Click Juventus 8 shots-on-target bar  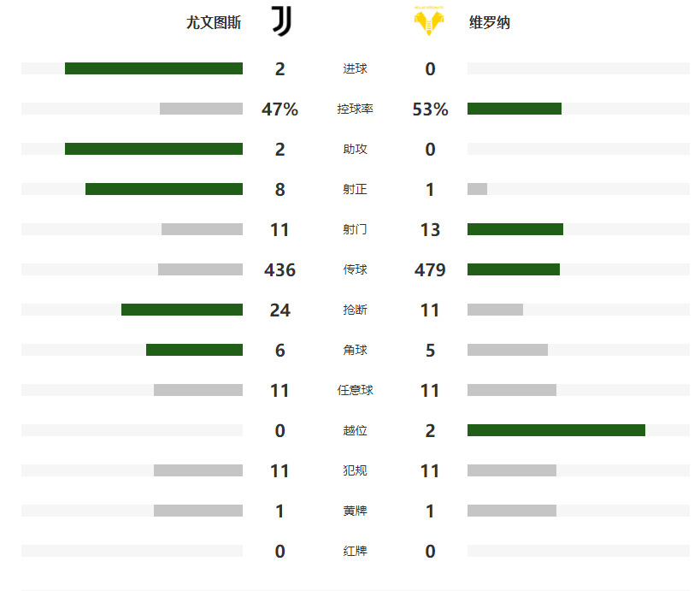tap(164, 189)
